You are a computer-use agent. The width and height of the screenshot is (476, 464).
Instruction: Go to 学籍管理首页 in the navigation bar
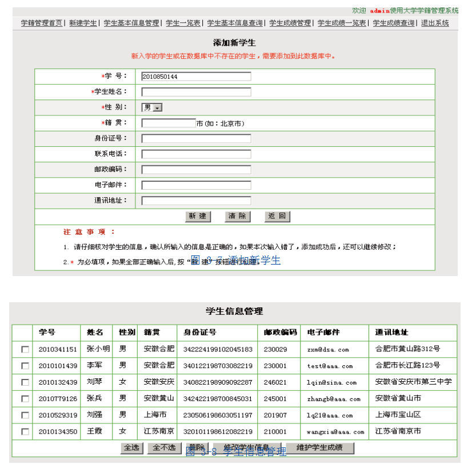[x=41, y=23]
